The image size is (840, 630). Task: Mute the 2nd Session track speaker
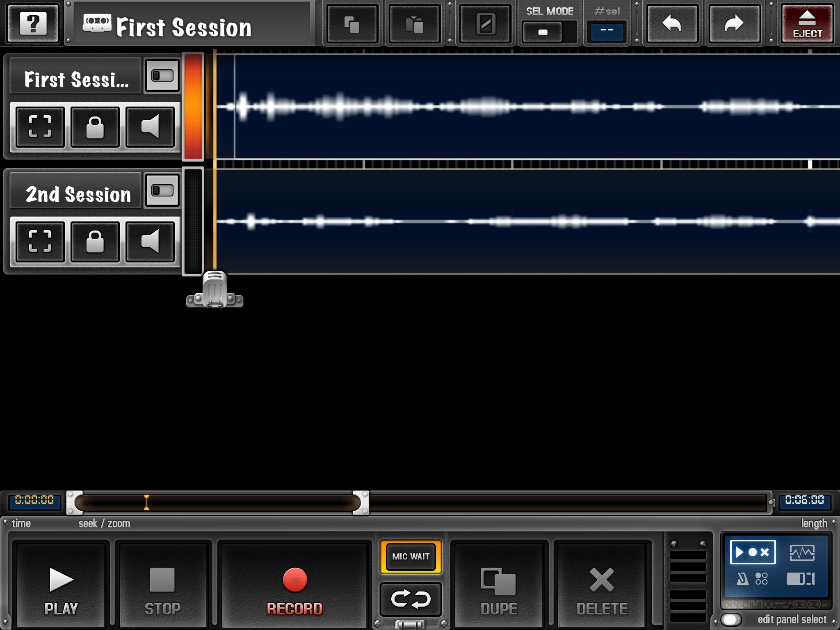tap(150, 241)
